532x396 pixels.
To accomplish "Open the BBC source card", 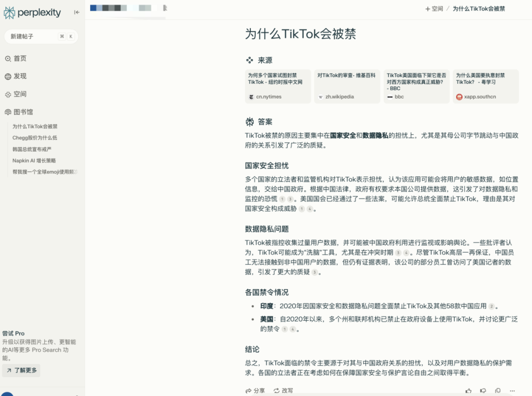I will tap(416, 86).
